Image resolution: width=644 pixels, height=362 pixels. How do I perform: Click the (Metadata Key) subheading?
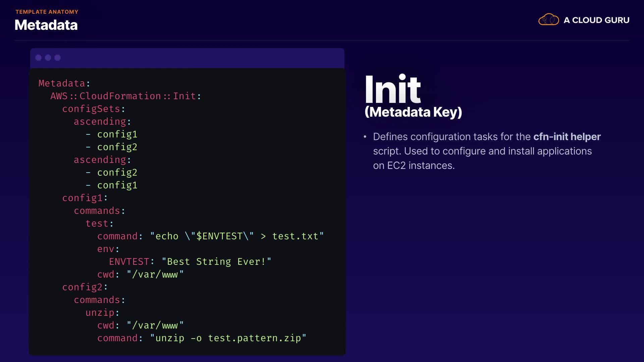(x=413, y=112)
